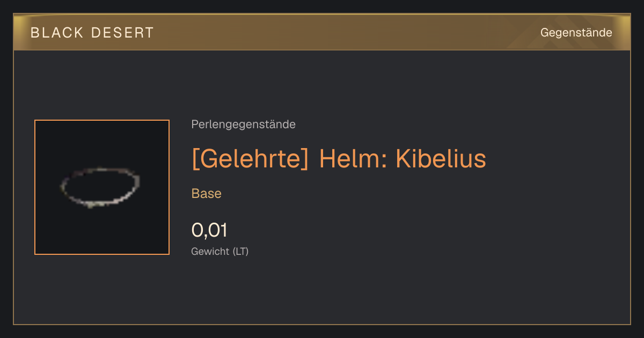Click the [Gelehrte] class tag in title
This screenshot has width=644, height=338.
coord(250,159)
